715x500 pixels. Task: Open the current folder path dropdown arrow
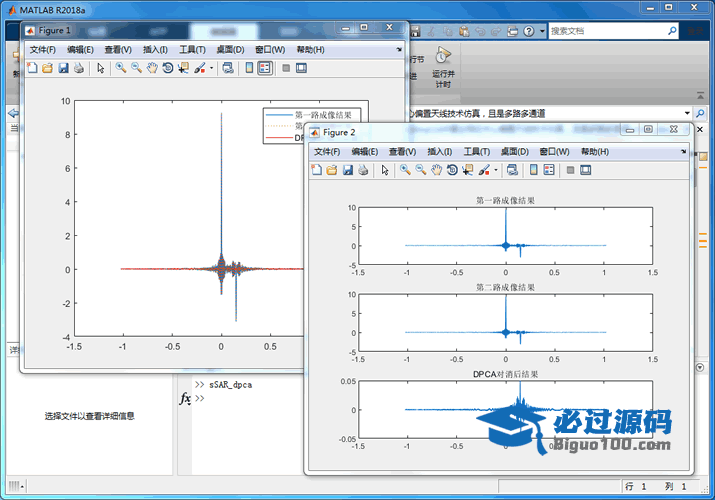point(688,113)
